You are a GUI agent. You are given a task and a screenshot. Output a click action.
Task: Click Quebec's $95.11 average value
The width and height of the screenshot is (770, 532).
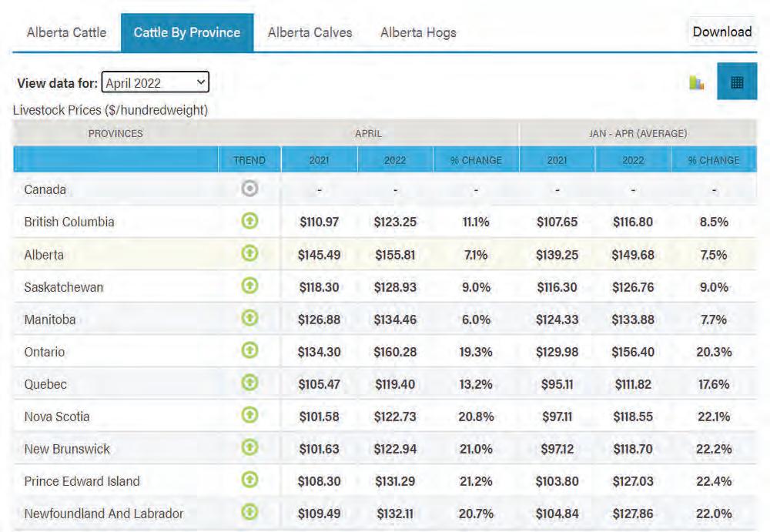[557, 385]
